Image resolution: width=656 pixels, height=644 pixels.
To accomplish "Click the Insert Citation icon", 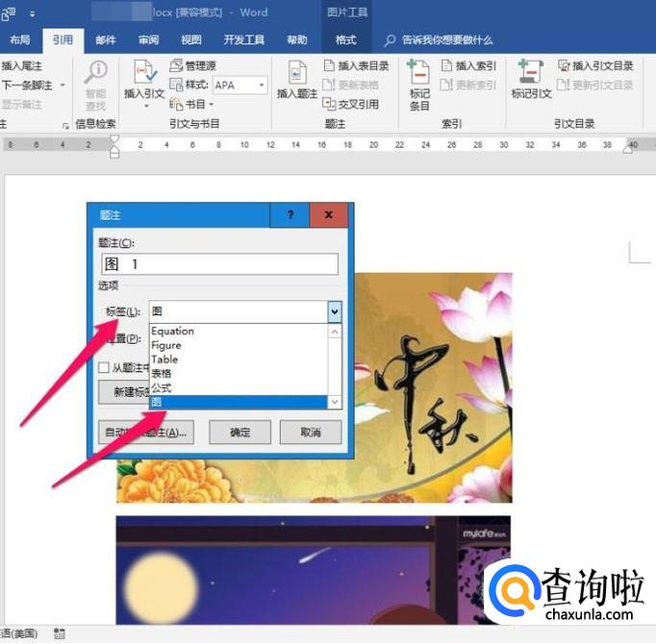I will pyautogui.click(x=144, y=72).
